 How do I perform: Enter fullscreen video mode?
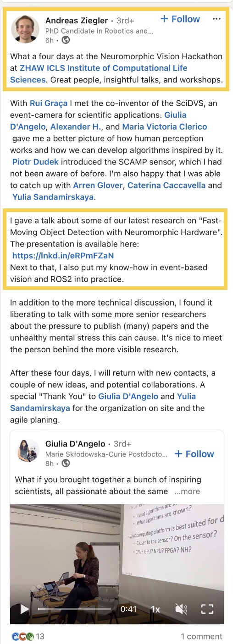click(x=208, y=609)
